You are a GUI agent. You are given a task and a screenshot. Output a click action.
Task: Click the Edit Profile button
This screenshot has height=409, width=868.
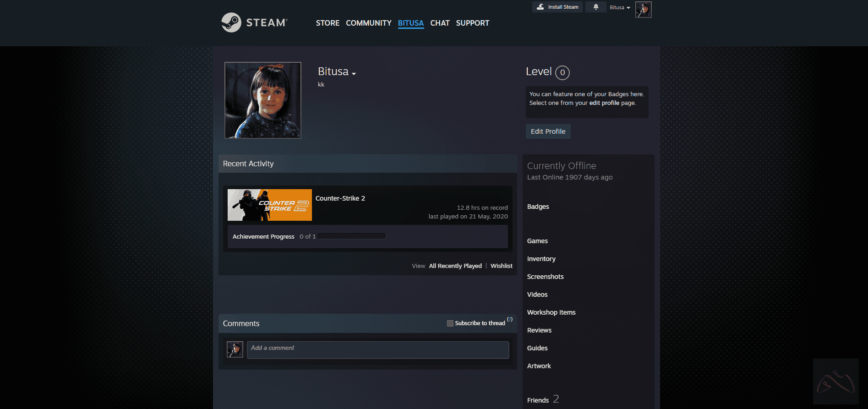point(548,131)
